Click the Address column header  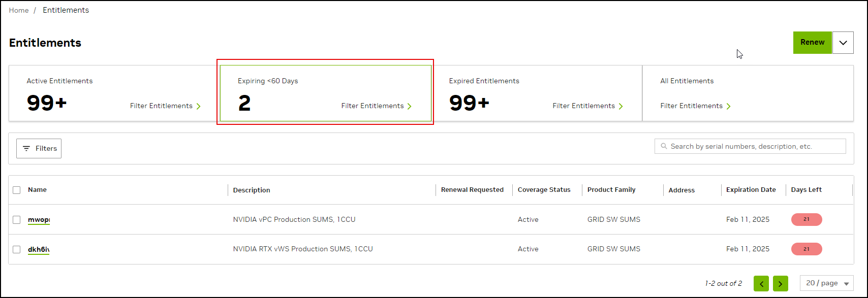[x=681, y=190]
